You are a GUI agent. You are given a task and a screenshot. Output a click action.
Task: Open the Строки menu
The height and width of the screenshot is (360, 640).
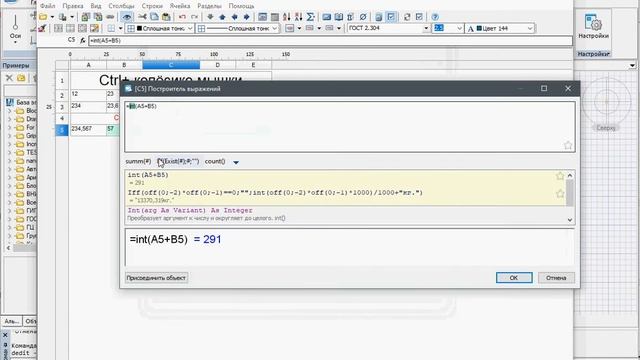coord(152,6)
